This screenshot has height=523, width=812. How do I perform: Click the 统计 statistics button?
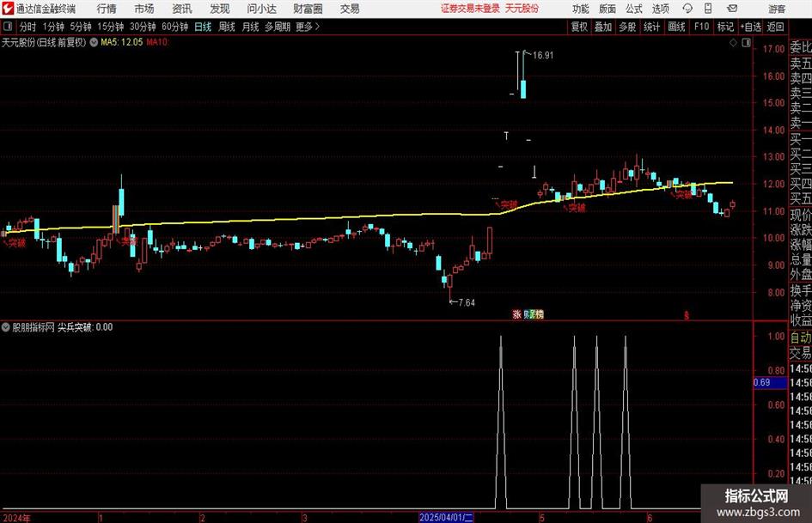[x=651, y=27]
